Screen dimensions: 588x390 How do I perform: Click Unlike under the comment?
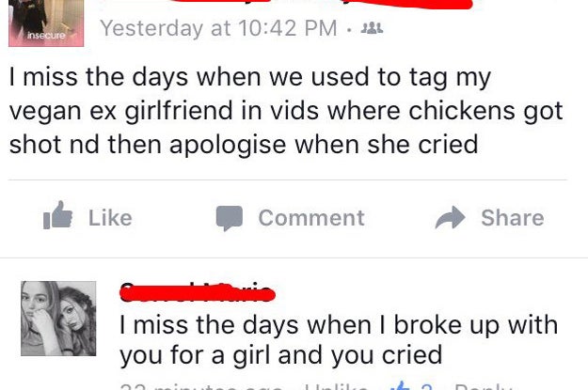336,386
